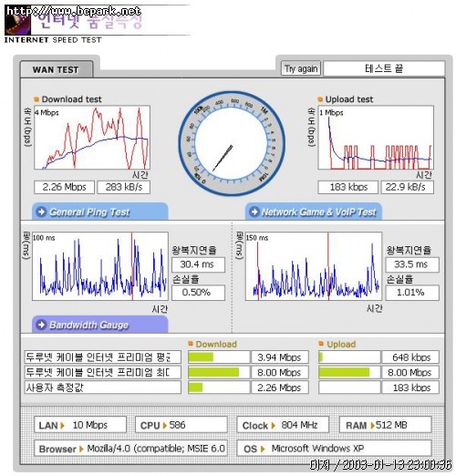Click the Upload test graph
Image resolution: width=456 pixels, height=476 pixels.
tap(376, 138)
